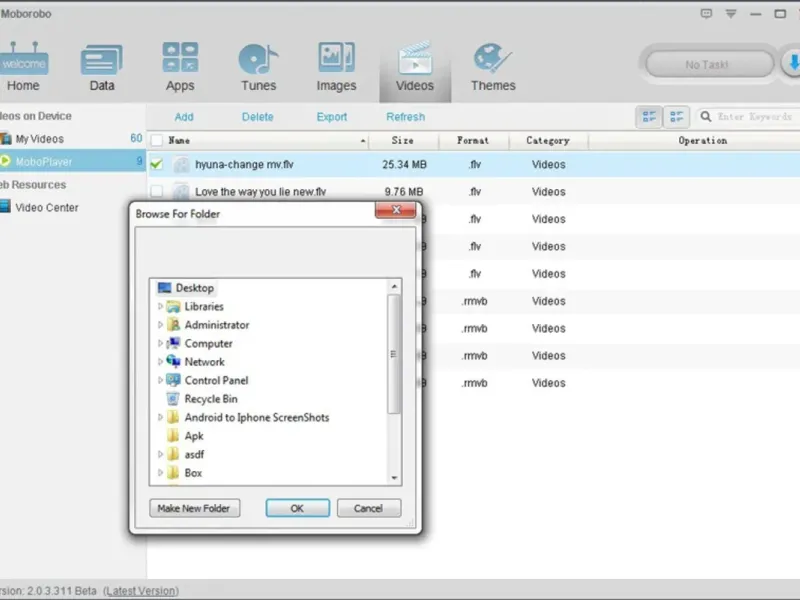Select the Control Panel icon
The height and width of the screenshot is (600, 800).
click(173, 380)
